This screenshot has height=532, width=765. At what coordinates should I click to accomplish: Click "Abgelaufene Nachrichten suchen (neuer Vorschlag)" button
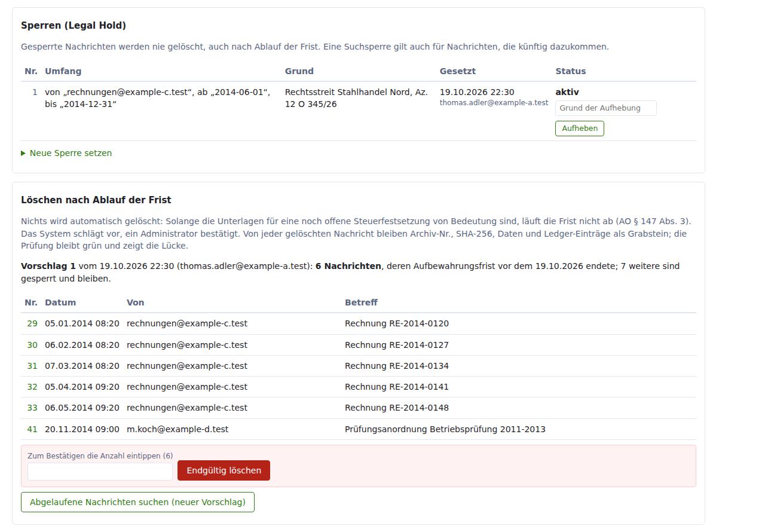(x=137, y=502)
